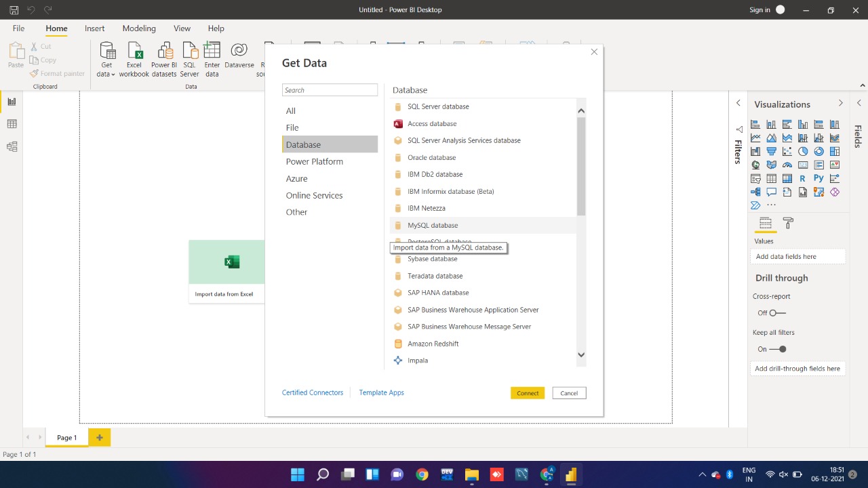
Task: Add a new page with plus button
Action: pyautogui.click(x=100, y=438)
